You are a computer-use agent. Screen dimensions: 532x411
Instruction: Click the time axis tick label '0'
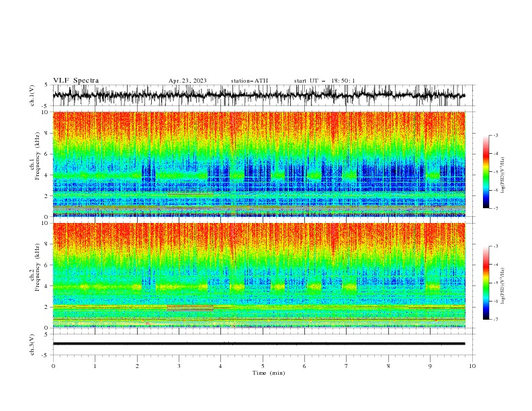point(53,366)
